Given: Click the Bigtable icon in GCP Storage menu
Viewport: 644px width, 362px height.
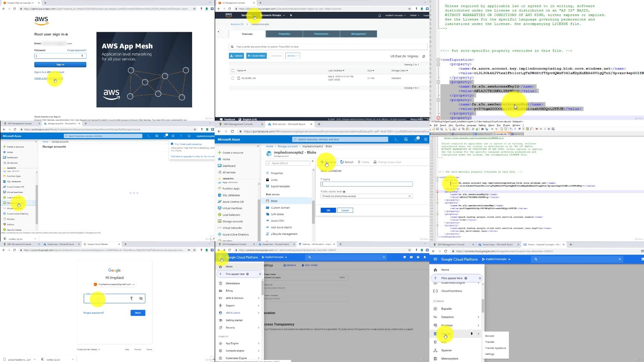Looking at the screenshot, I should 435,309.
